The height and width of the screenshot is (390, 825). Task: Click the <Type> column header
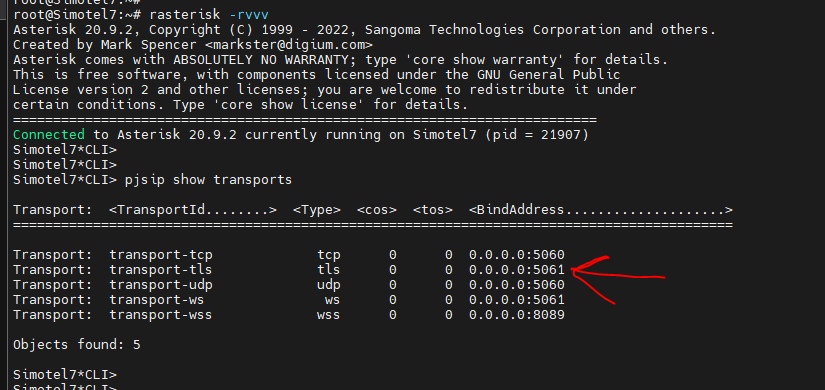coord(317,210)
